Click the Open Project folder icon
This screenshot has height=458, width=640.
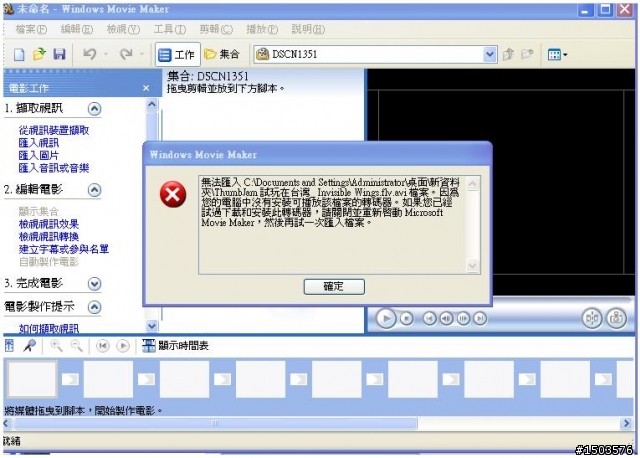[39, 54]
